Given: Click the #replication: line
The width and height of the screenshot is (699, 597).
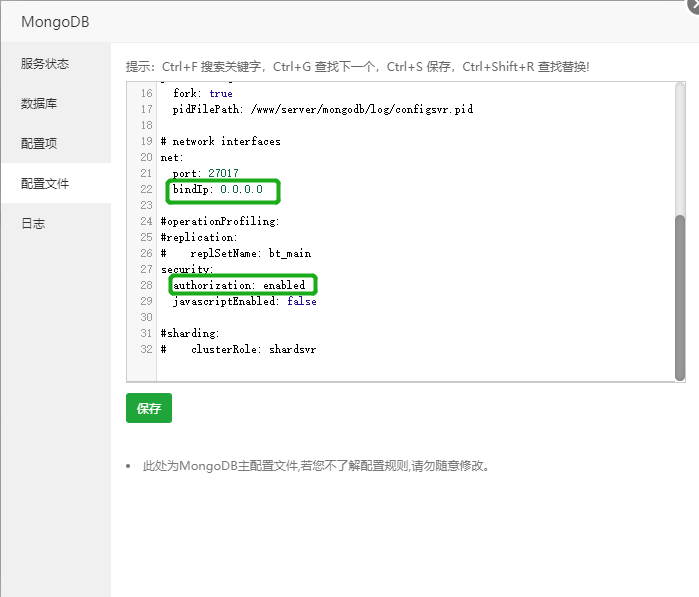Looking at the screenshot, I should pos(199,237).
